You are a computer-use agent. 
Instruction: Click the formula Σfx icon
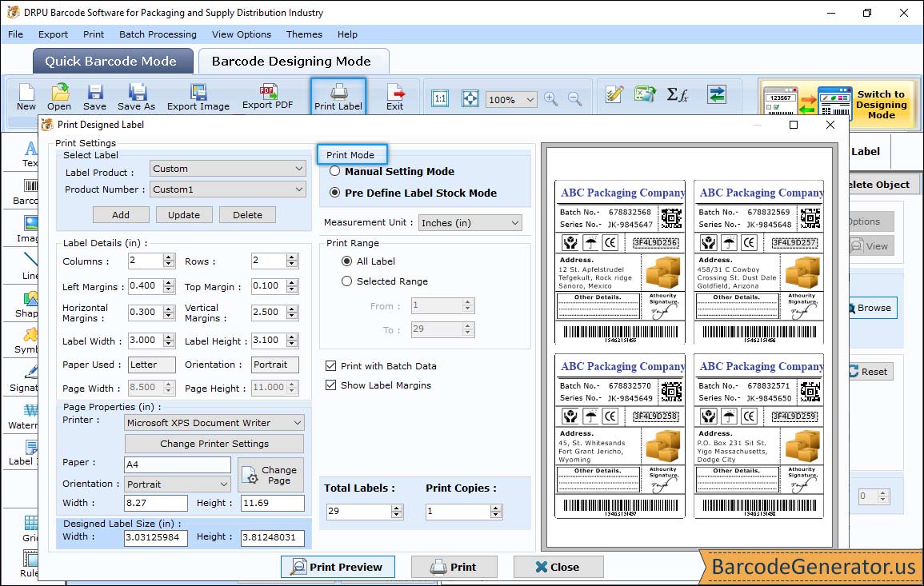coord(677,94)
